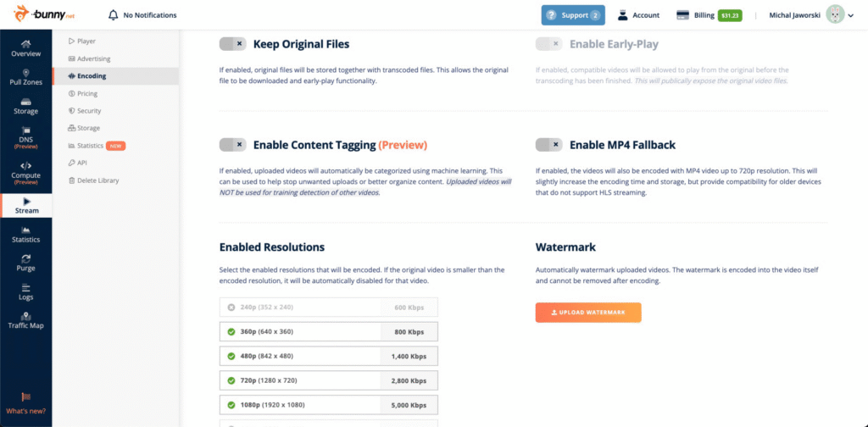This screenshot has height=427, width=868.
Task: Click the notifications bell icon
Action: click(114, 15)
